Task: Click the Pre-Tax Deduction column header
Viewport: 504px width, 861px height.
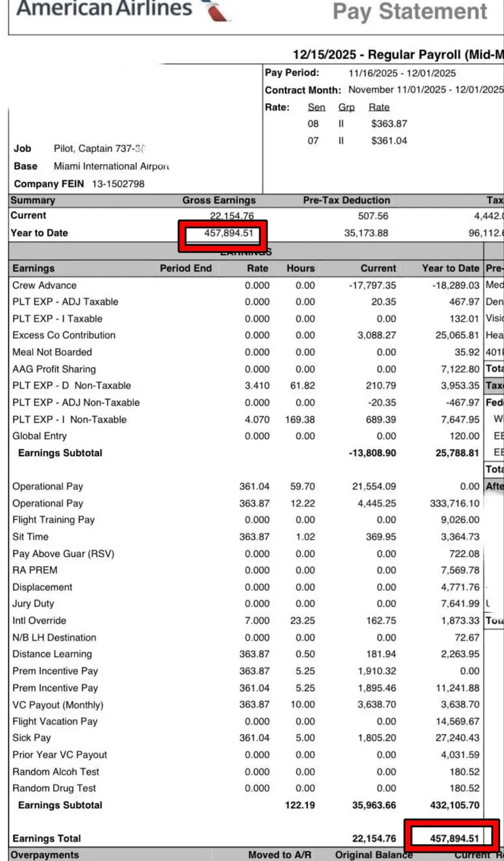Action: (x=346, y=200)
